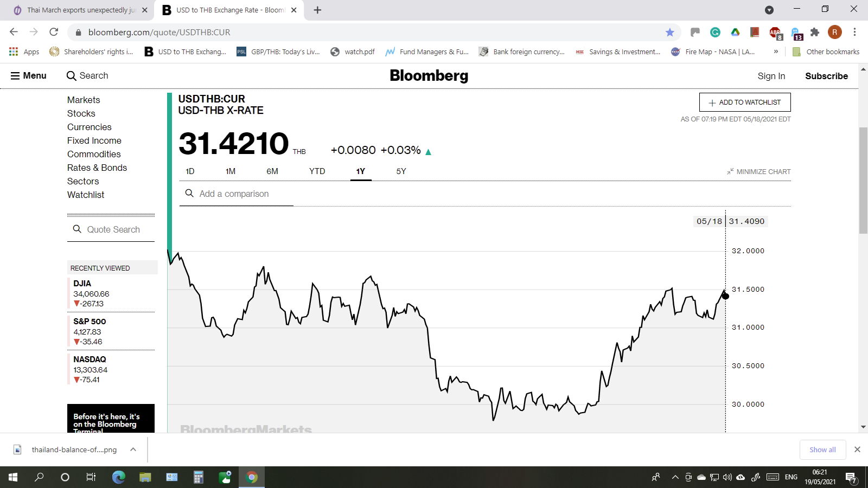868x488 pixels.
Task: Open the Markets link in sidebar
Action: (x=84, y=100)
